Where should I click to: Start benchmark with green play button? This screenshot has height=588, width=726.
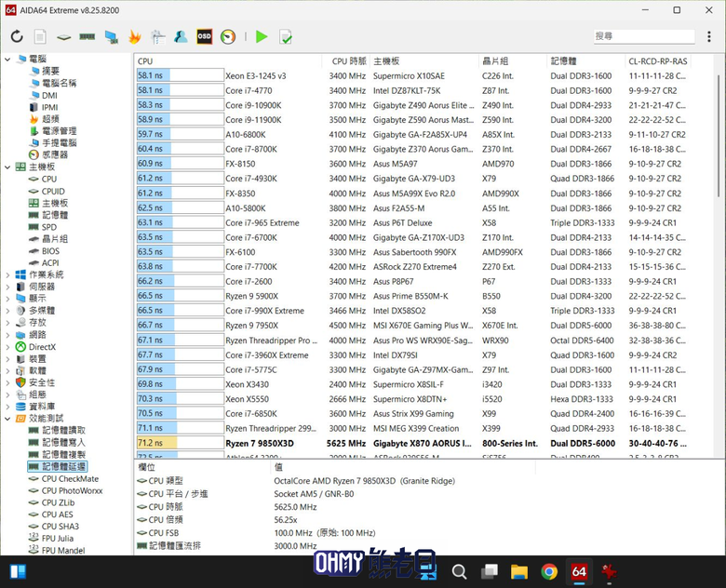pyautogui.click(x=262, y=36)
